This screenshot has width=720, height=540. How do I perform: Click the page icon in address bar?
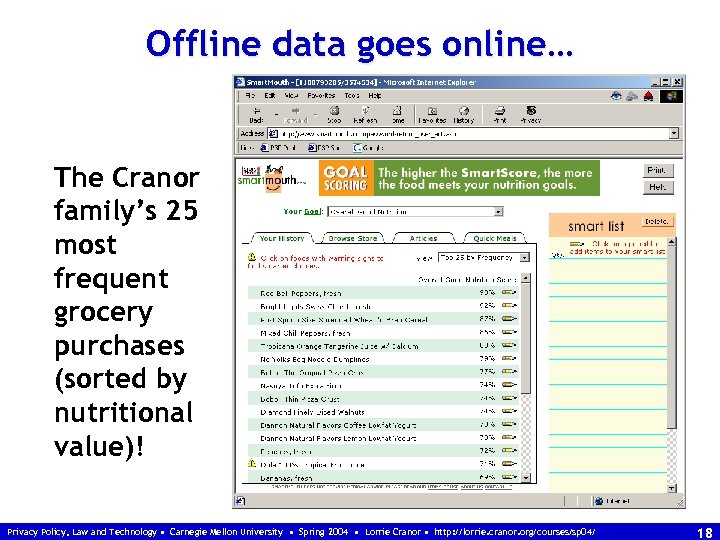(273, 134)
